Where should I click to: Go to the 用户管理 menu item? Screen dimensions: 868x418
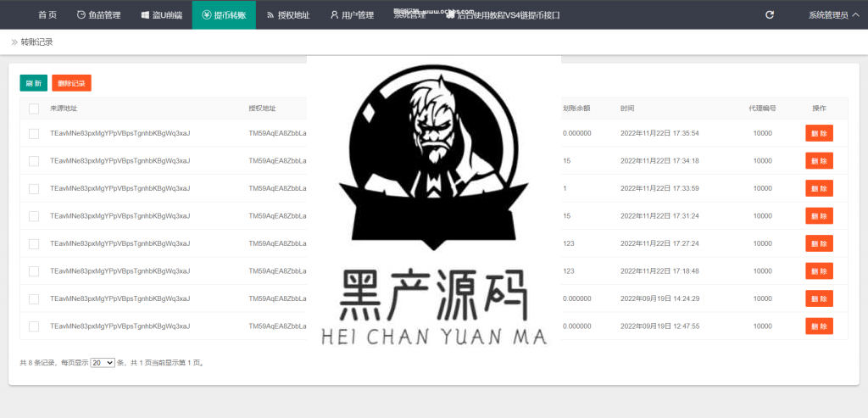tap(357, 15)
